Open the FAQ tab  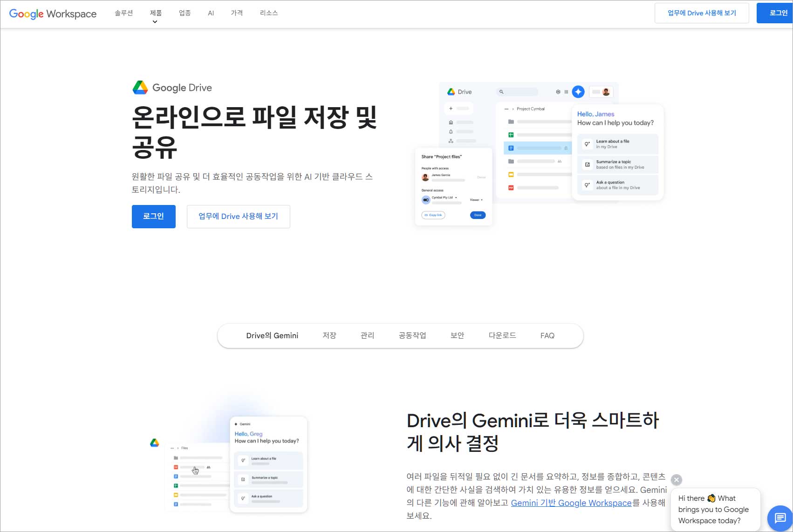[x=547, y=335]
